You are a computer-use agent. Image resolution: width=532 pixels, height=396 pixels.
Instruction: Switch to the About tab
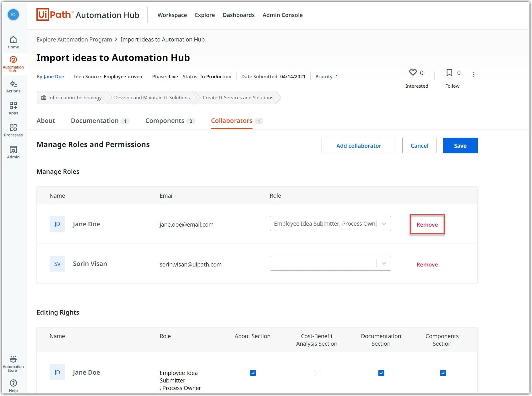point(46,121)
